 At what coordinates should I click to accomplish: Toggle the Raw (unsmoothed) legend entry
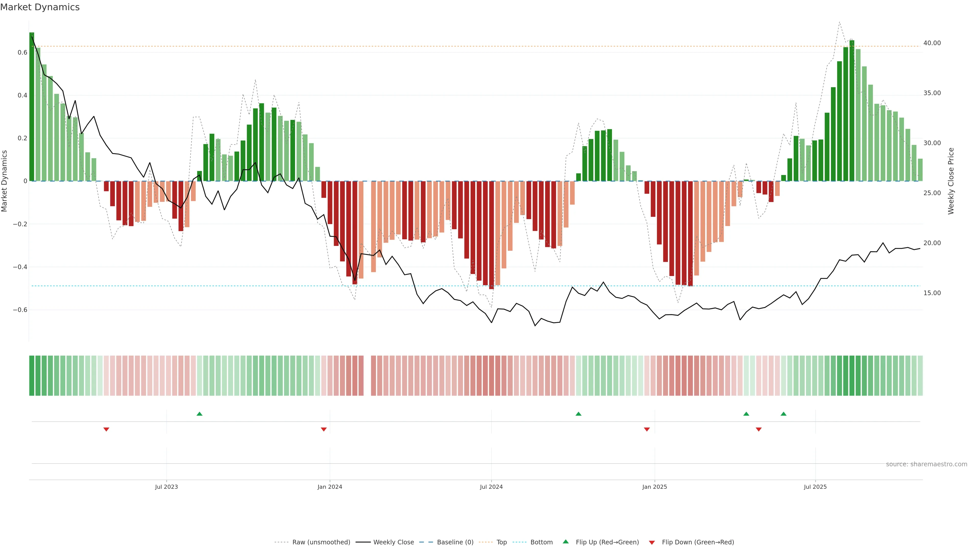click(321, 542)
